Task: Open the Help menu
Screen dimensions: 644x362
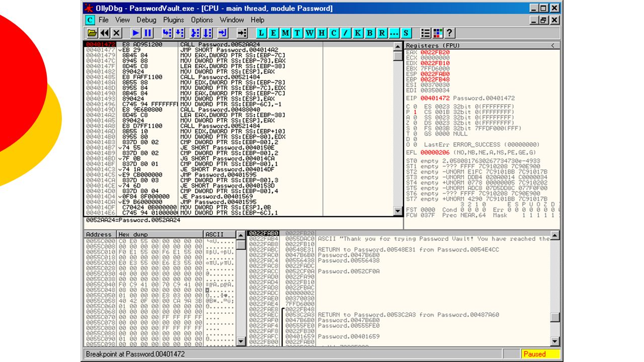Action: coord(257,20)
